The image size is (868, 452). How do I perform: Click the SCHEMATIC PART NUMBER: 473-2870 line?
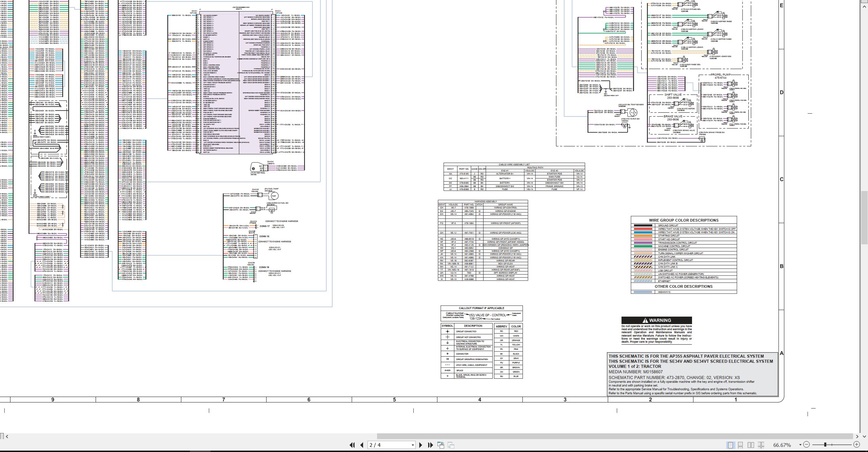[674, 377]
